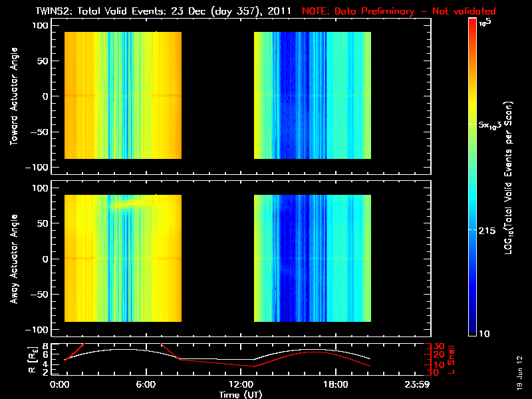
Task: Click the '10^5' label atop the colorbar
Action: click(x=485, y=23)
